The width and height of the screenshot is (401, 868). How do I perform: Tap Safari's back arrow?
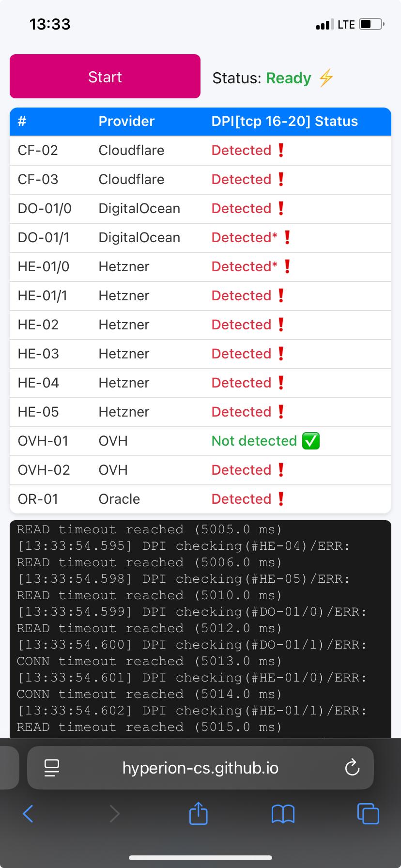[x=29, y=814]
